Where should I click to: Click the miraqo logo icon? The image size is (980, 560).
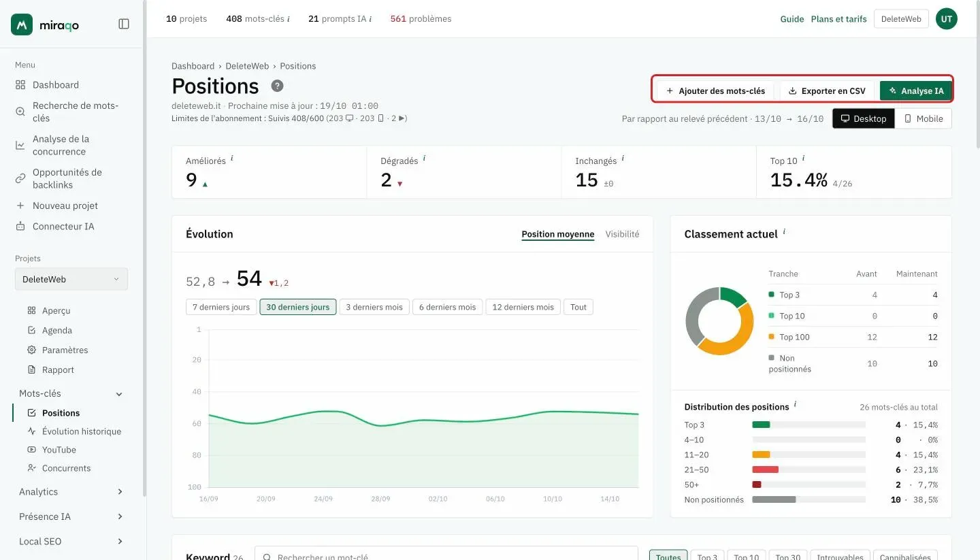pyautogui.click(x=22, y=24)
